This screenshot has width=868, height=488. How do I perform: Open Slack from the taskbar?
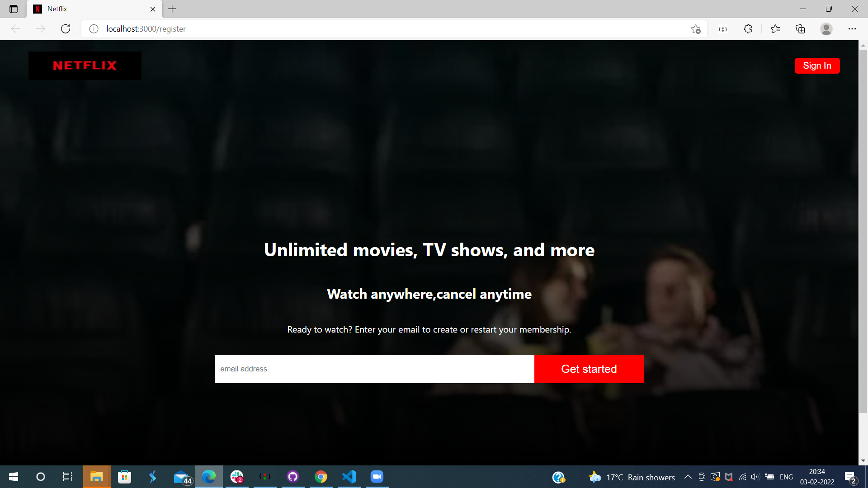click(x=237, y=477)
